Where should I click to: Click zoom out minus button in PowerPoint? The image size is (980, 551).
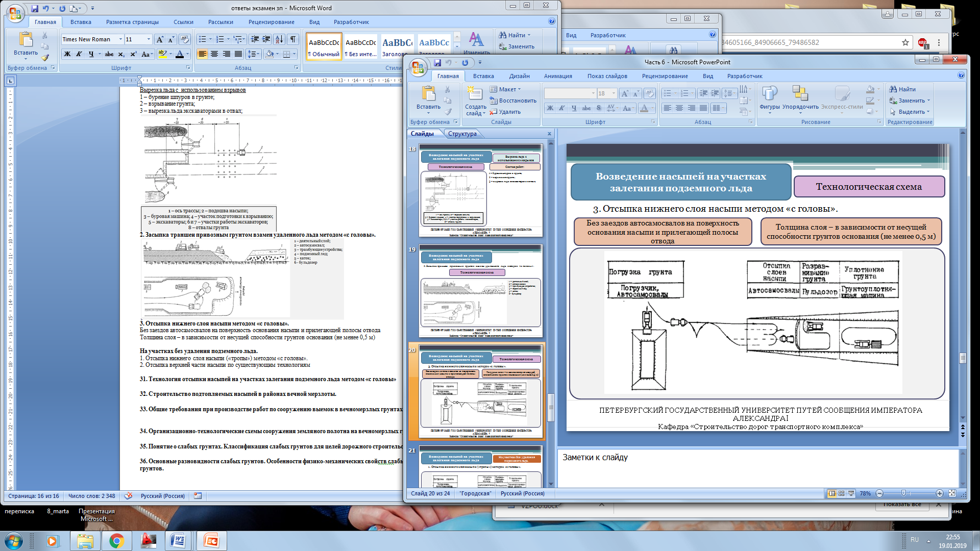(879, 493)
